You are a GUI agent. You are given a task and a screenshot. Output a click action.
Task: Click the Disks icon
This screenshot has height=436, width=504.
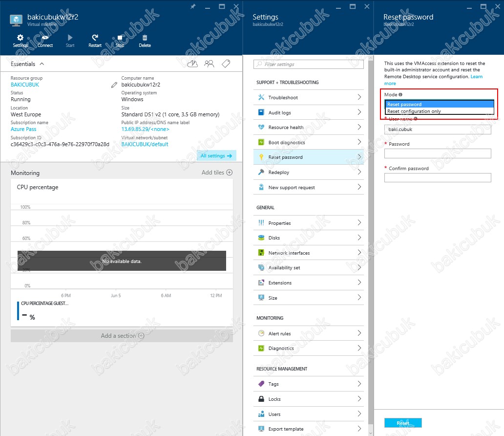click(261, 238)
